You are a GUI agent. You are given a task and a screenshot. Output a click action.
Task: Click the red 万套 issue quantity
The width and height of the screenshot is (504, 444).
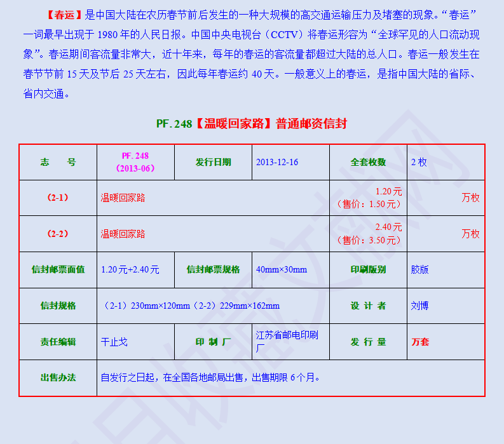(x=420, y=342)
